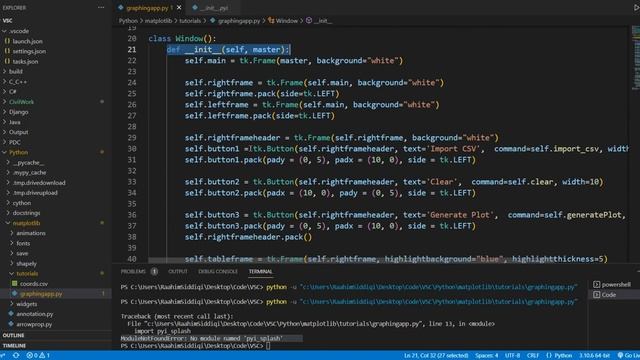Click line number 21 in the gutter
The width and height of the screenshot is (640, 360).
point(131,49)
